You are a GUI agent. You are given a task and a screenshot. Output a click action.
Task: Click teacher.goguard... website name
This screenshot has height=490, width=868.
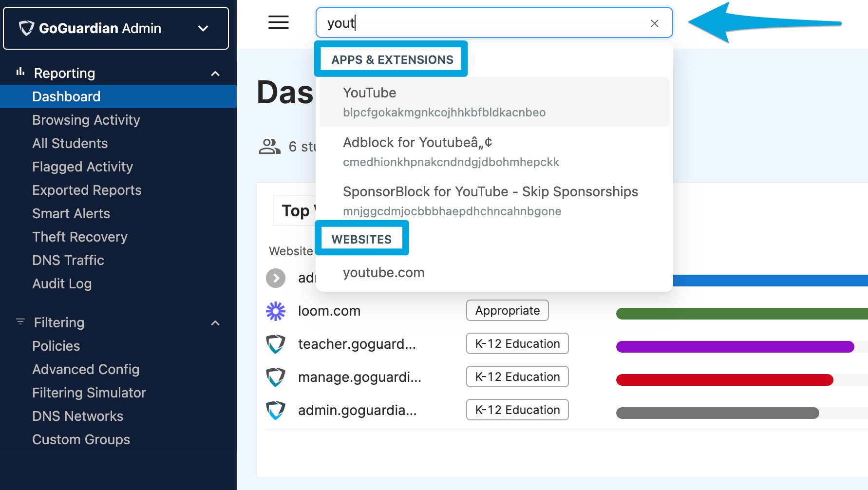pyautogui.click(x=357, y=344)
